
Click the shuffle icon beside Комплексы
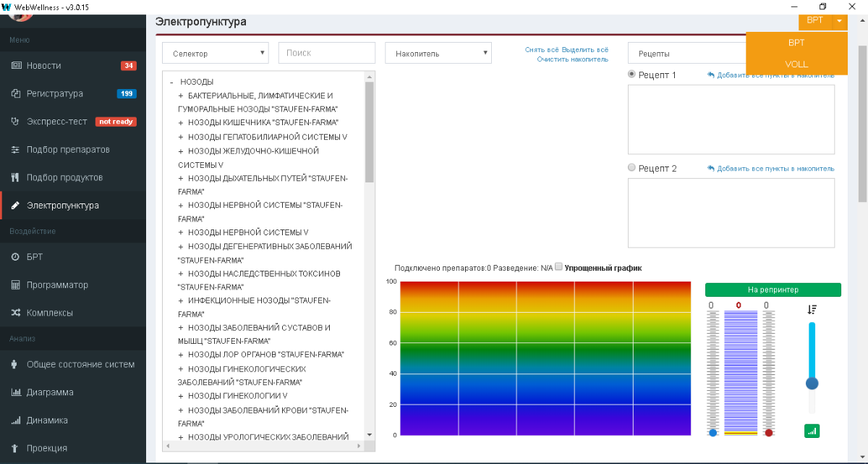(x=16, y=313)
